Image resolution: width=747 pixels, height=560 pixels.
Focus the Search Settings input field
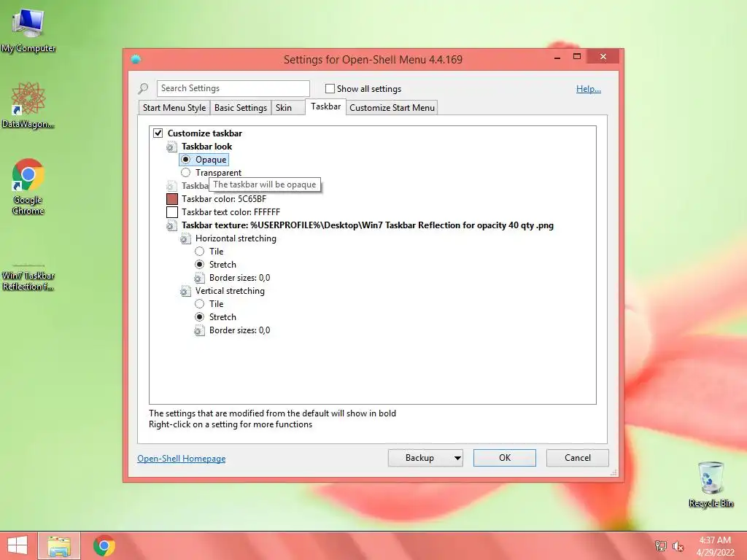click(233, 88)
